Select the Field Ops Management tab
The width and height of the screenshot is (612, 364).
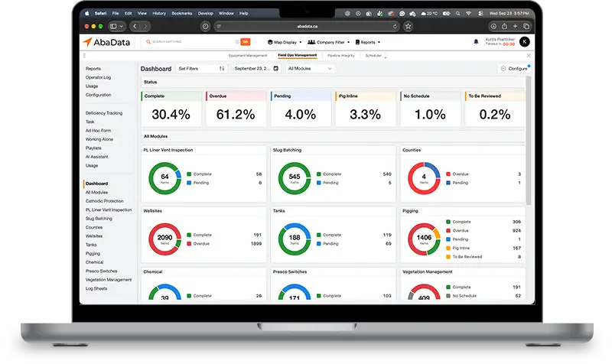tap(297, 55)
